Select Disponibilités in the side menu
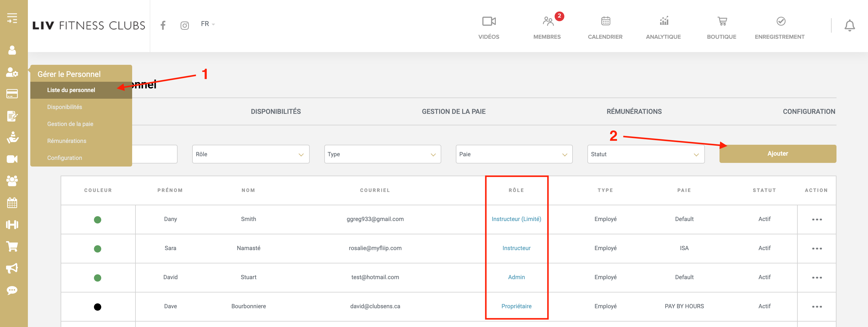 [65, 107]
